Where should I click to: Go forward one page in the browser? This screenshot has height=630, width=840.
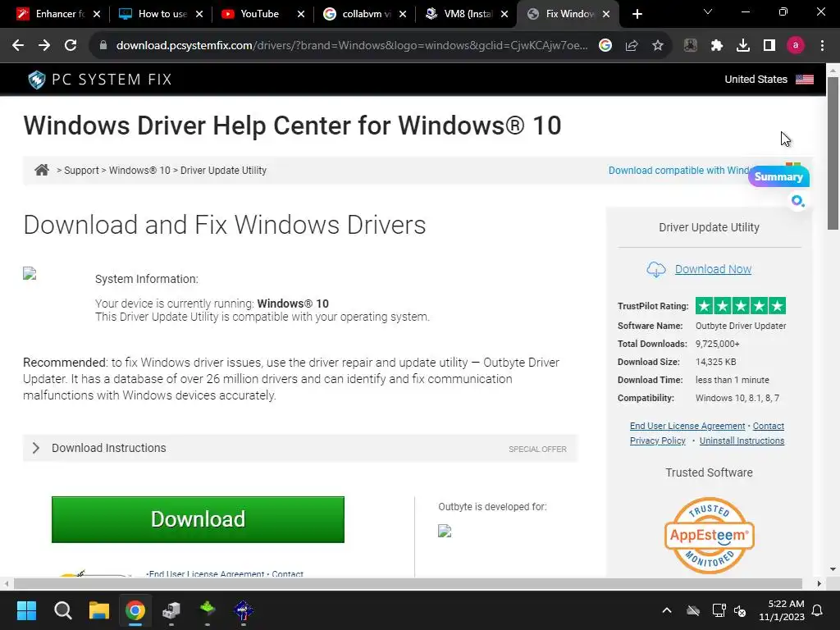tap(44, 46)
